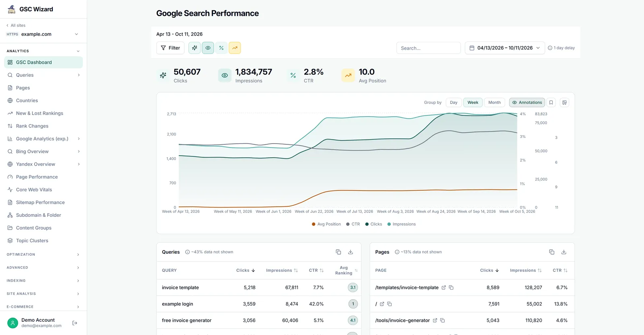Image resolution: width=644 pixels, height=335 pixels.
Task: Expand the Optimization section
Action: click(x=43, y=255)
